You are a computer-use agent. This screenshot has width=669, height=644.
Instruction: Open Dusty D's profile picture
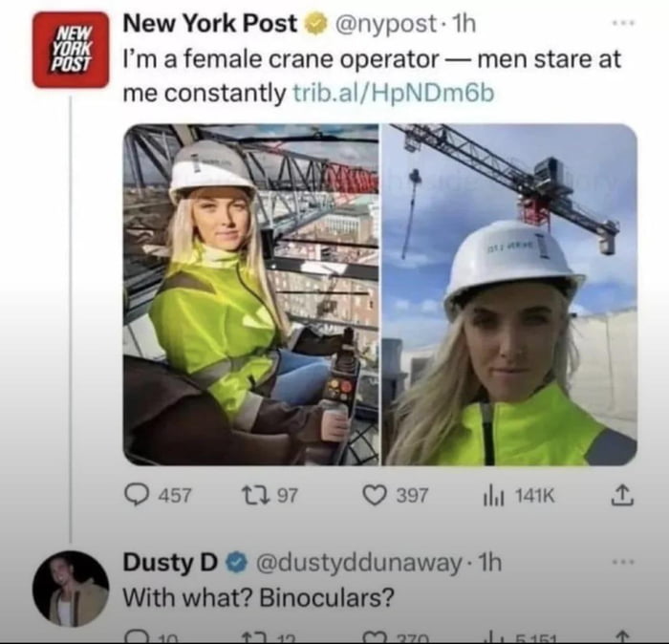(71, 589)
